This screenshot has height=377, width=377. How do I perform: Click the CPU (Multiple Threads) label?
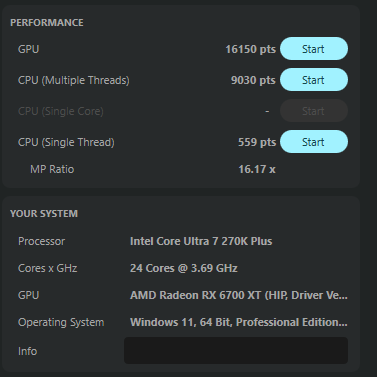tap(74, 80)
